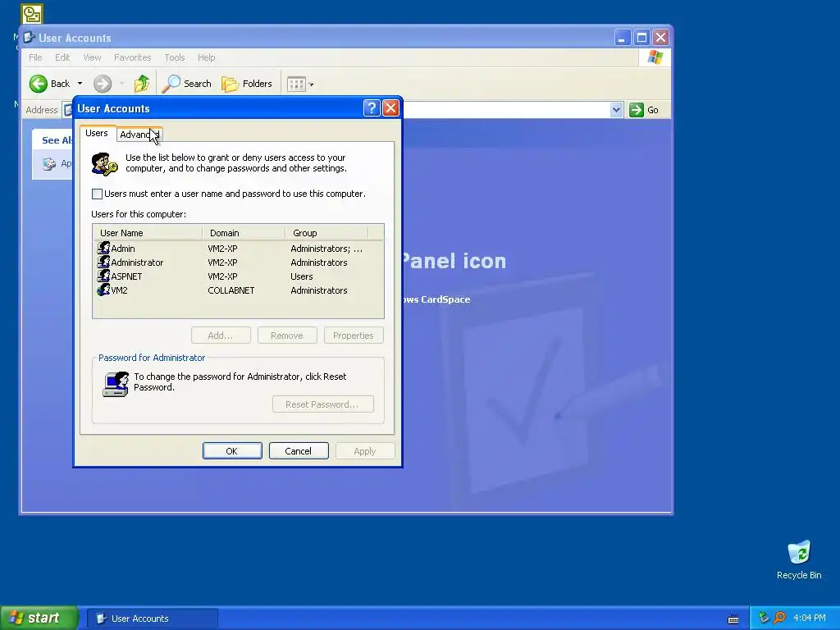The width and height of the screenshot is (840, 630).
Task: Click the Search toolbar button
Action: tap(187, 84)
